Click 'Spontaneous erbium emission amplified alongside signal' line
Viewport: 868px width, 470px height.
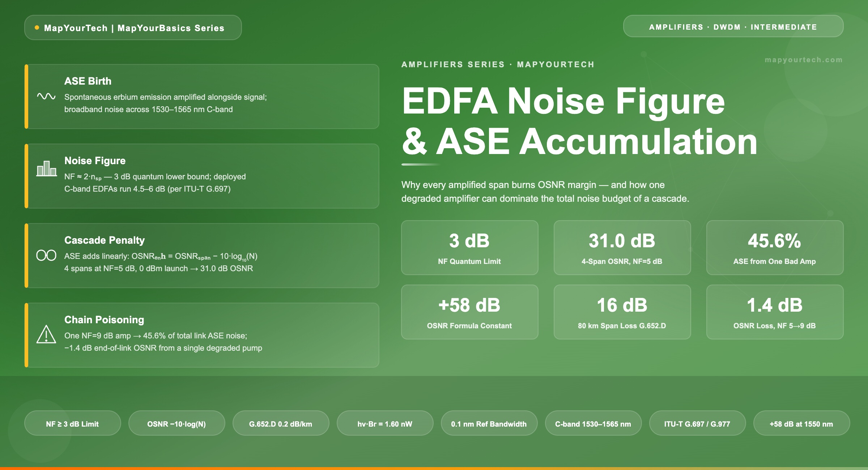166,97
